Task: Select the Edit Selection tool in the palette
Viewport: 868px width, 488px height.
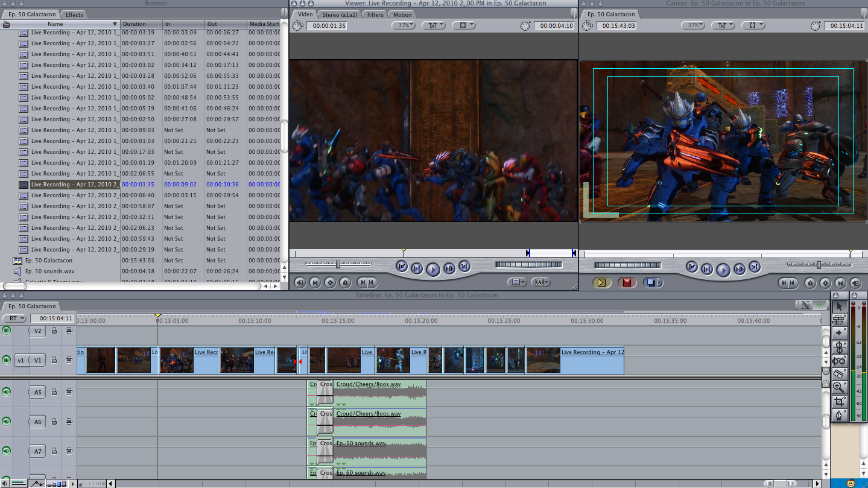Action: point(839,320)
